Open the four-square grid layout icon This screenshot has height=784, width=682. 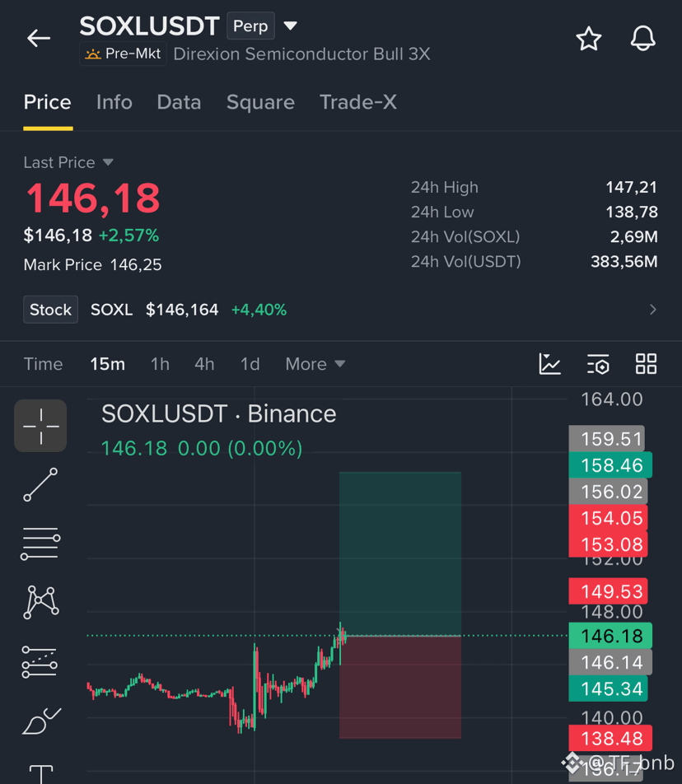[x=646, y=363]
